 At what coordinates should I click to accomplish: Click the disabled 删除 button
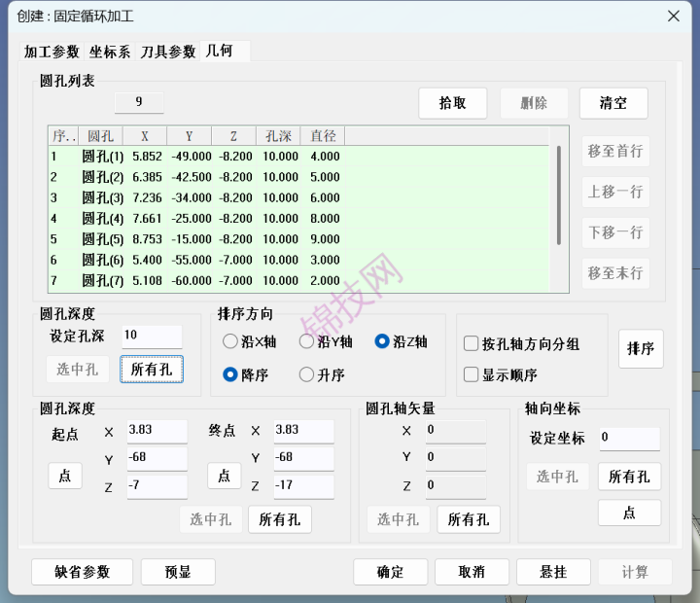[534, 103]
